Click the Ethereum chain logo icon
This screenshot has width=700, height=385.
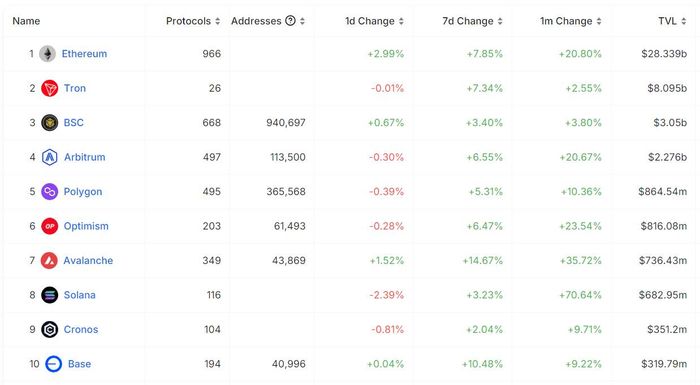tap(47, 54)
